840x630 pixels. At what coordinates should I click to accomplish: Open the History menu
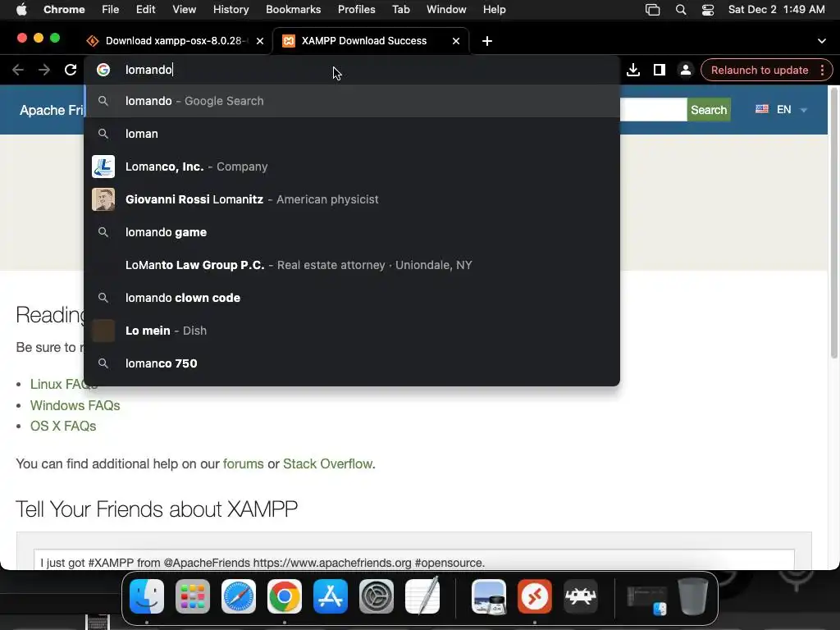click(x=231, y=10)
